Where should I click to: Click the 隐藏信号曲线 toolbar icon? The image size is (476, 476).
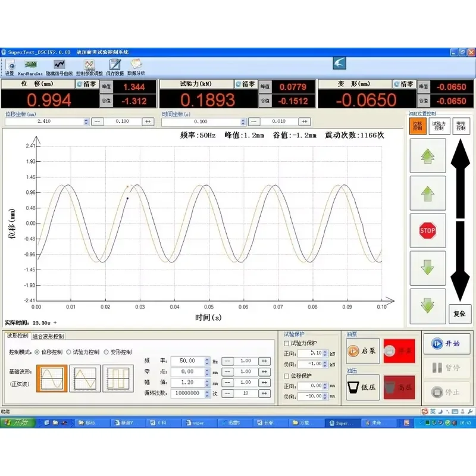click(x=59, y=67)
